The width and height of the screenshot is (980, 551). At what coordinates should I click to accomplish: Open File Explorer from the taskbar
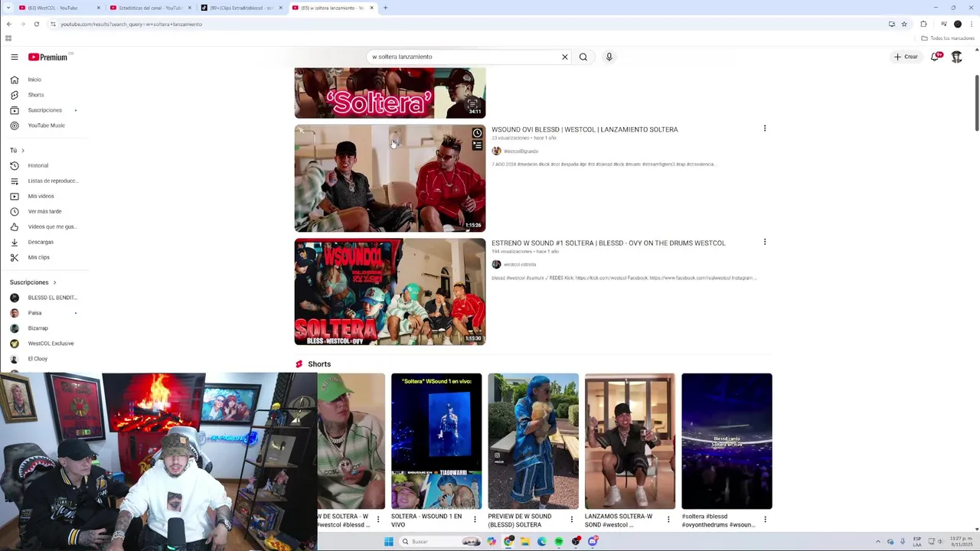(x=525, y=542)
